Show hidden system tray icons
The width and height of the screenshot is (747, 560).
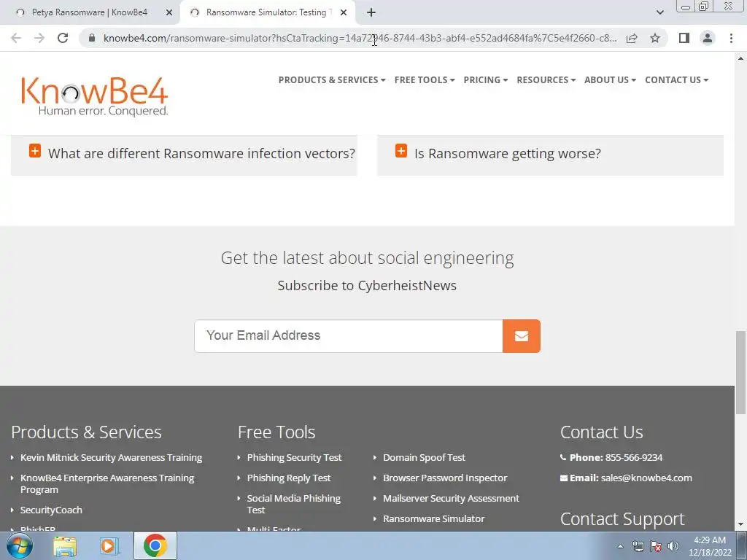[620, 546]
